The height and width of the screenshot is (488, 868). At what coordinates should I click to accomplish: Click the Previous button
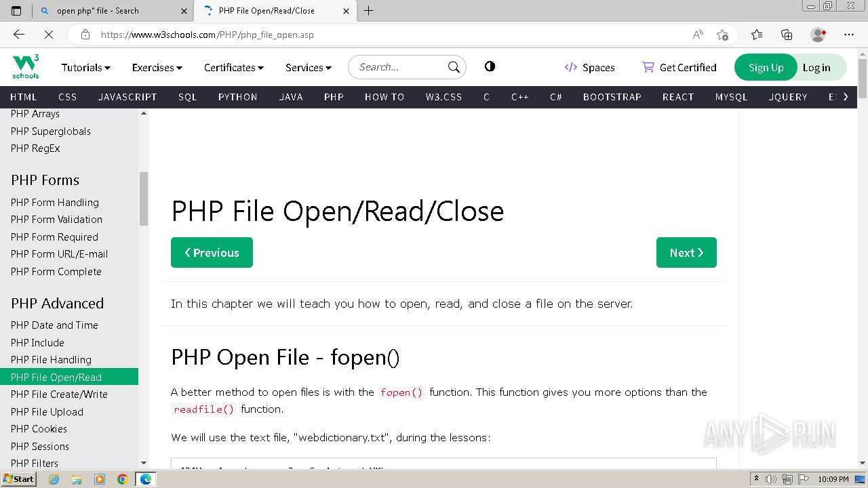point(212,252)
